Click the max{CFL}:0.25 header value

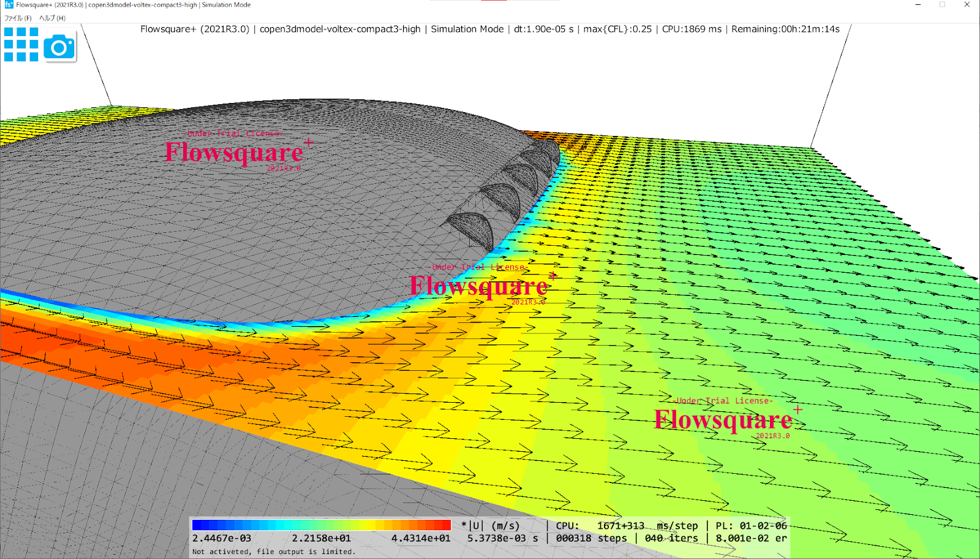click(617, 29)
